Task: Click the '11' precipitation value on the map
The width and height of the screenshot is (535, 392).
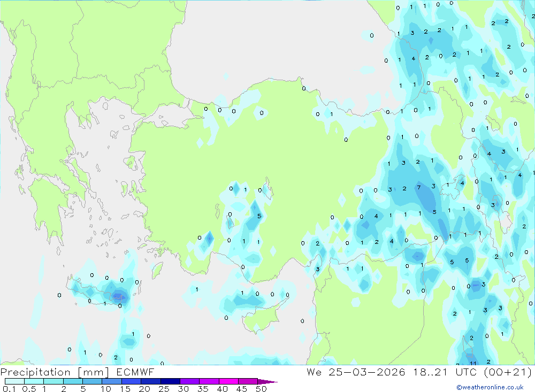Action: 473,363
